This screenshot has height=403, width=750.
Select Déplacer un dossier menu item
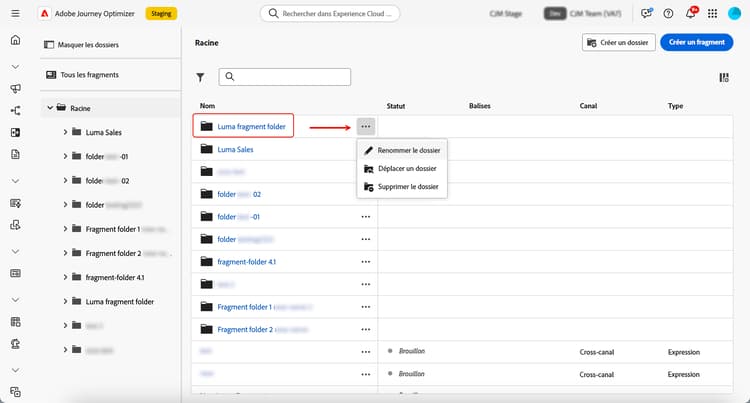coord(402,169)
